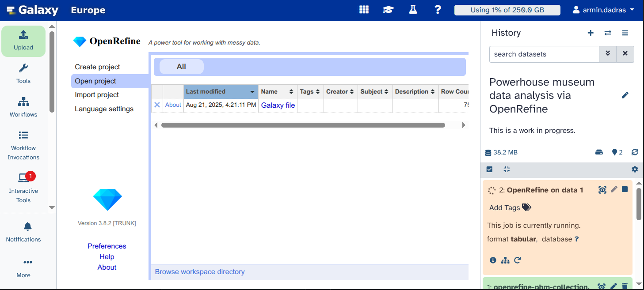This screenshot has width=644, height=290.
Task: Open Workflows from the sidebar
Action: point(23,107)
